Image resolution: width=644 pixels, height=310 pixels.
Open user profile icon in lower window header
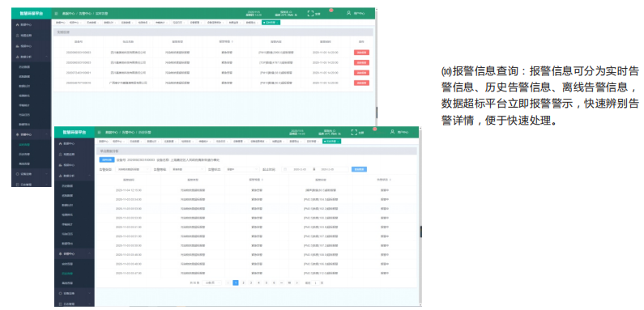click(x=392, y=132)
